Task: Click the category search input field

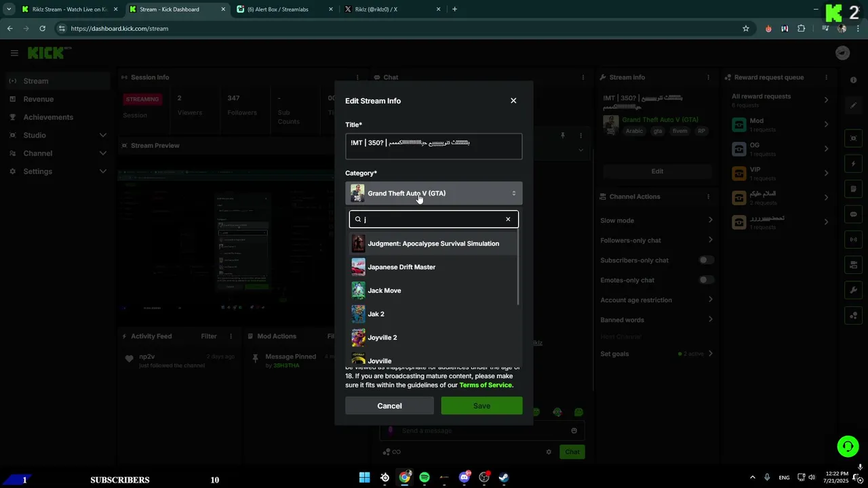Action: tap(434, 219)
